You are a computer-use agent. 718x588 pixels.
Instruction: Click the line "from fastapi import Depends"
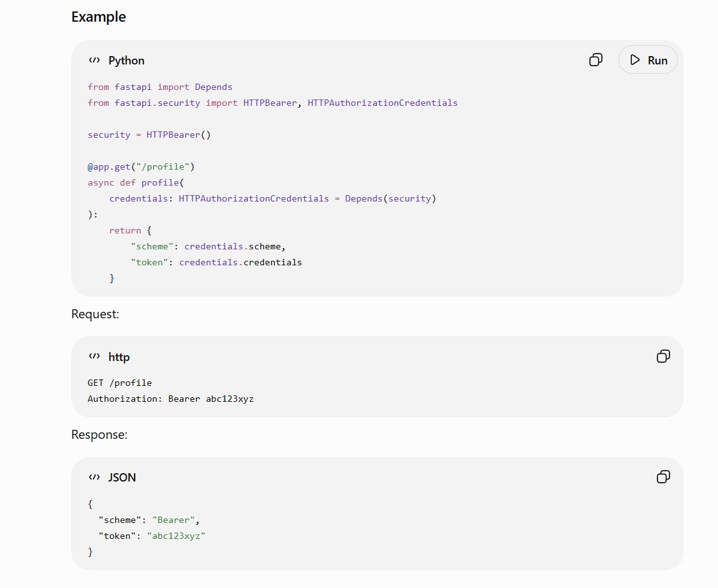(x=160, y=87)
